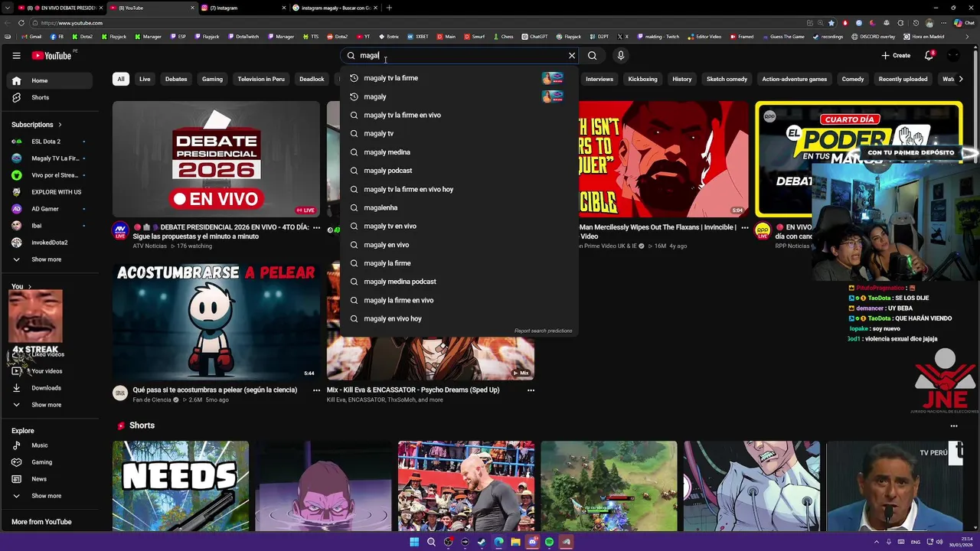Open Home in the sidebar

(x=50, y=80)
